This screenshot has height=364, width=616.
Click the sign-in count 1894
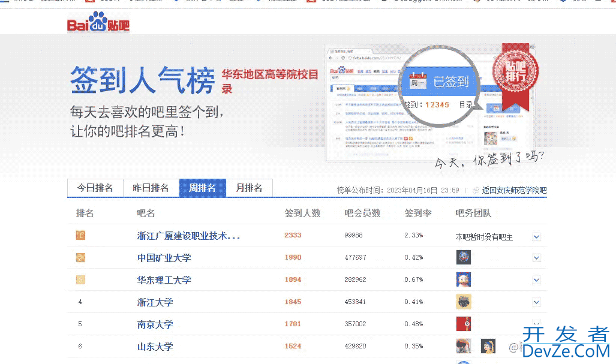pos(293,279)
